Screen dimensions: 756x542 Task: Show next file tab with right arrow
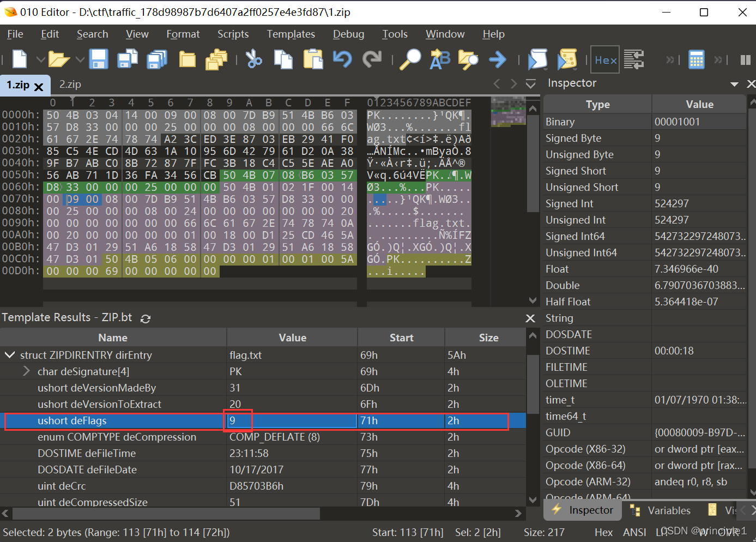tap(513, 83)
